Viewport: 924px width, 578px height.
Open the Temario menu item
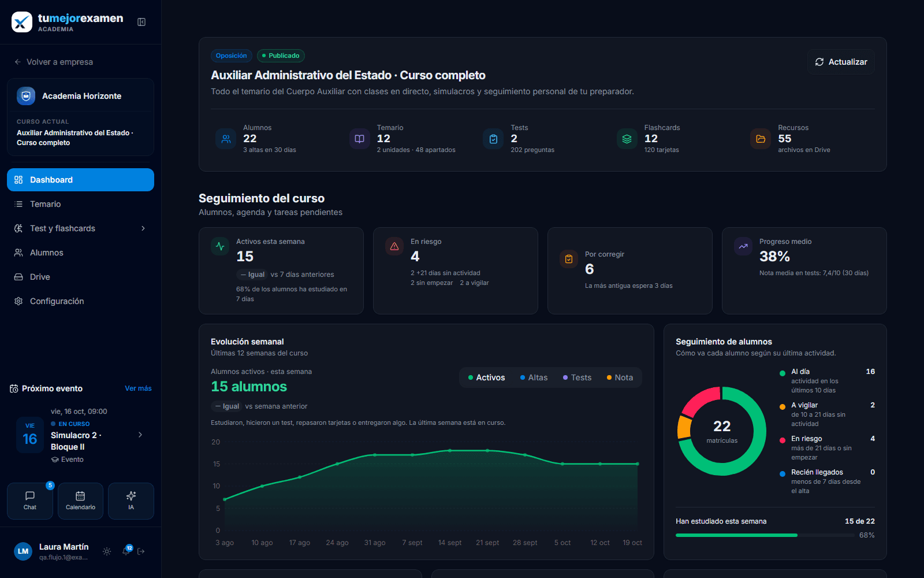80,204
